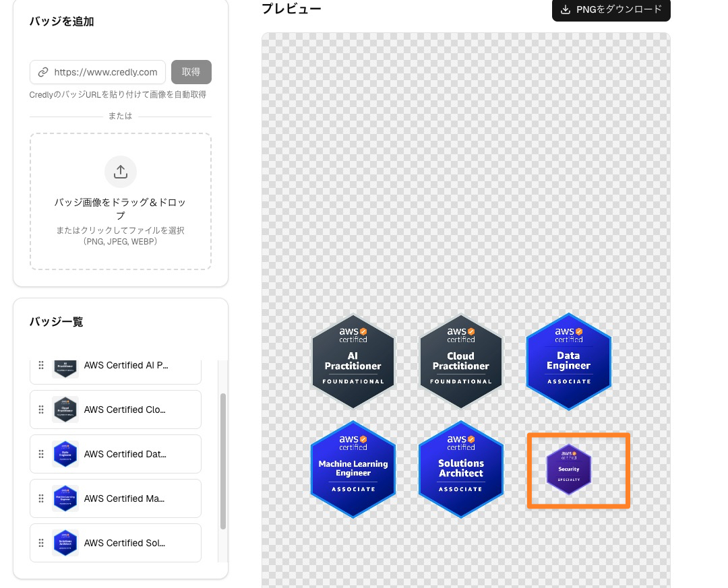Click Machine Learning Engineer badge in preview
This screenshot has height=588, width=728.
coord(353,469)
